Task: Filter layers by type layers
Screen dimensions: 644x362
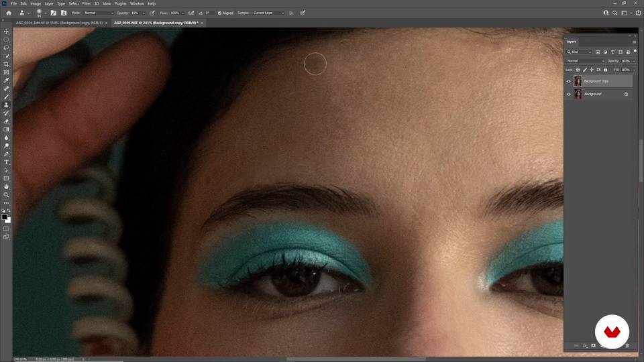Action: [612, 52]
